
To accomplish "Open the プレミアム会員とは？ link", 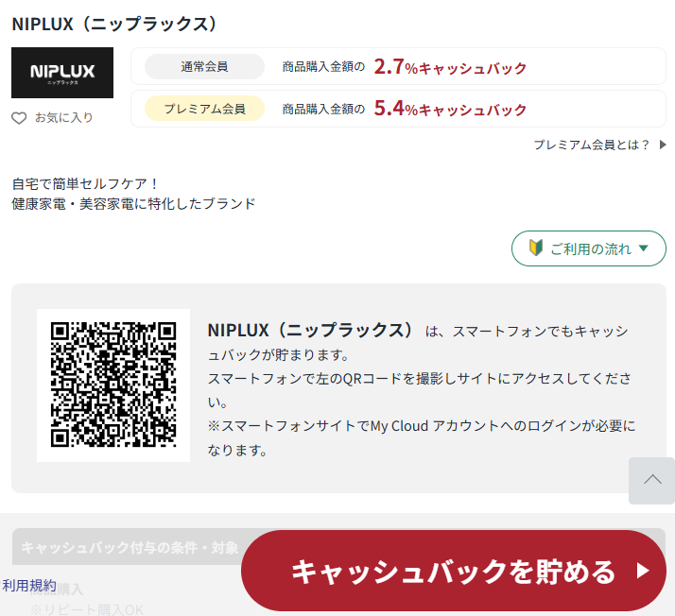I will [591, 145].
